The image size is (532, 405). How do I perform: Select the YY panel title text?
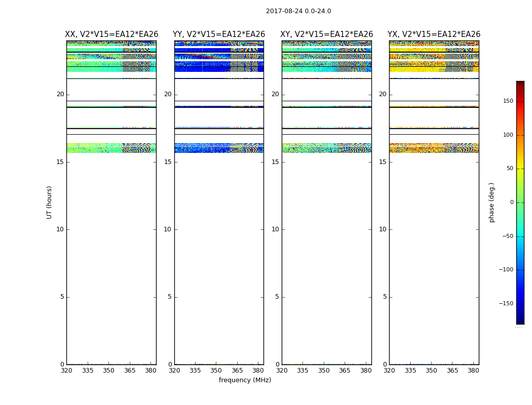(219, 34)
